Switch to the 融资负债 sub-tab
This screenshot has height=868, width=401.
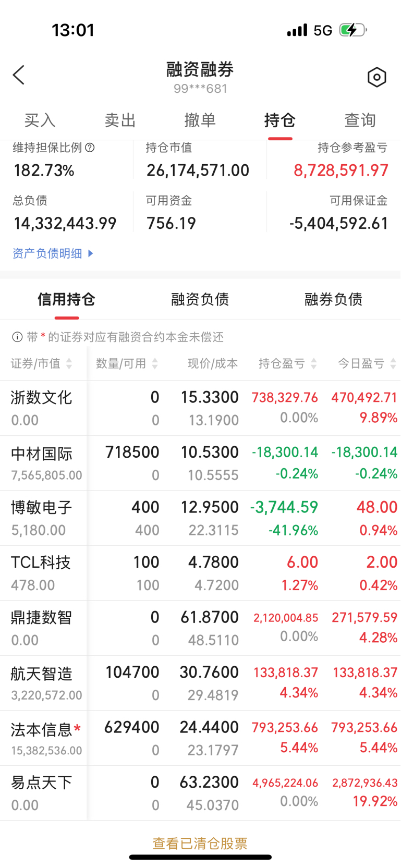coord(200,299)
